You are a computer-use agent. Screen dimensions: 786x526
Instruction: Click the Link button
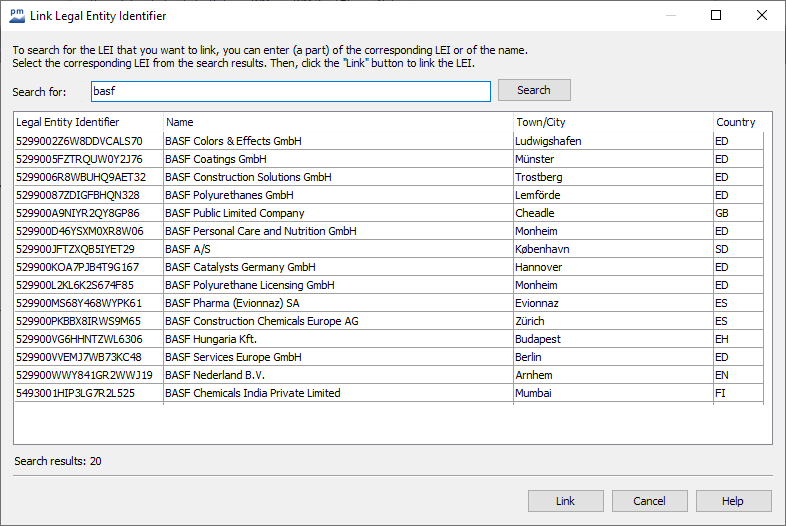pos(565,501)
